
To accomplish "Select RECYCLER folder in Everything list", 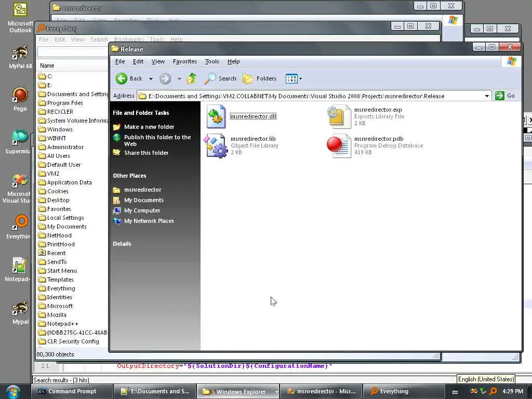I will (x=60, y=112).
